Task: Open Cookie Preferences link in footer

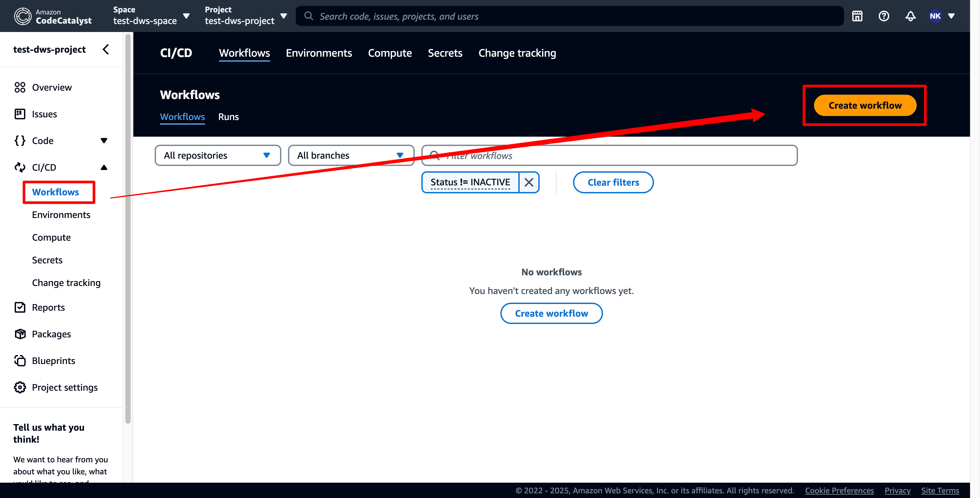Action: pyautogui.click(x=839, y=490)
